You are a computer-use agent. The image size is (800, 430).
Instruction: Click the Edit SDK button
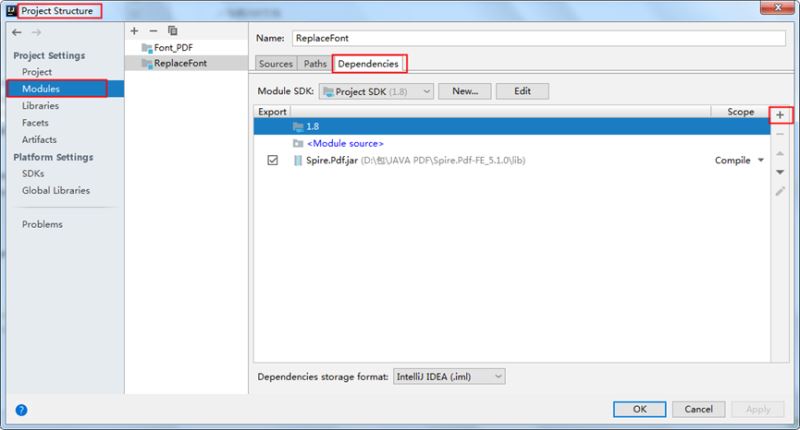[522, 91]
